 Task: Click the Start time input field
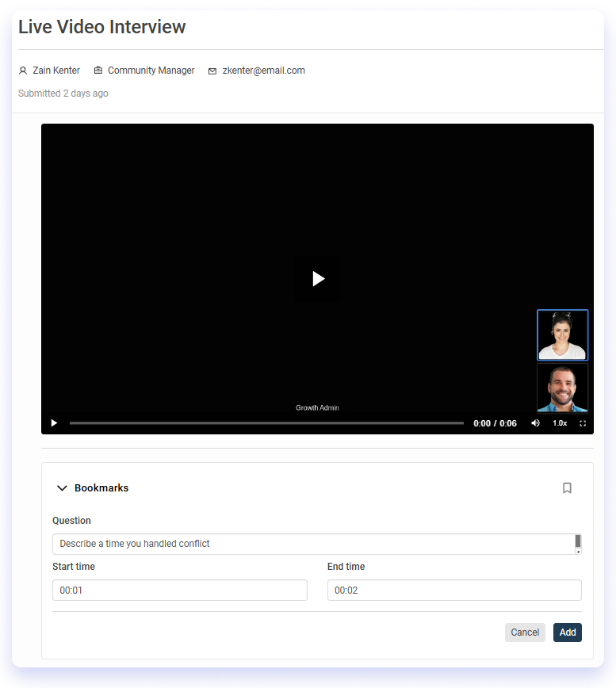pyautogui.click(x=180, y=591)
